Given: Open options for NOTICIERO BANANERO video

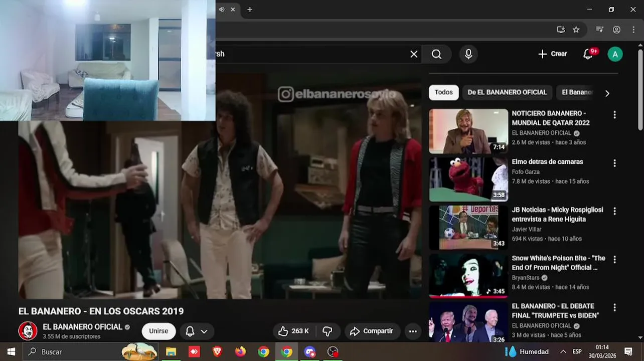Looking at the screenshot, I should tap(614, 115).
